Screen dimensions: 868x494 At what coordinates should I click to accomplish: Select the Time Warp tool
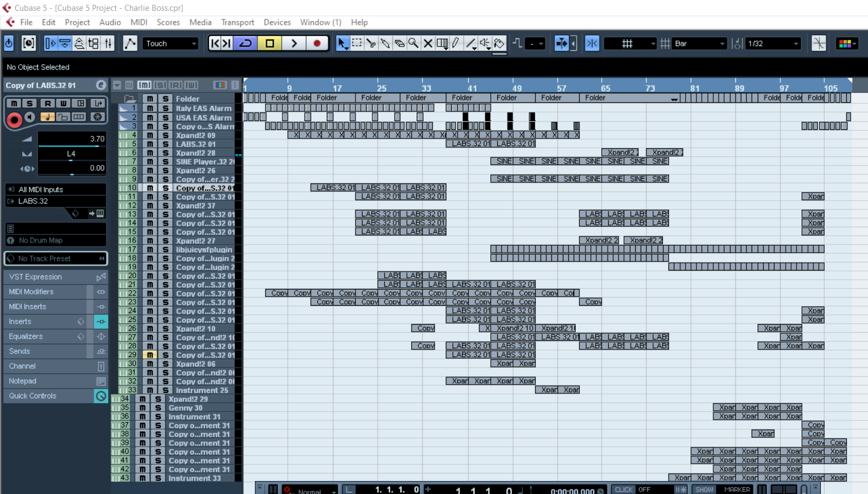tap(442, 43)
